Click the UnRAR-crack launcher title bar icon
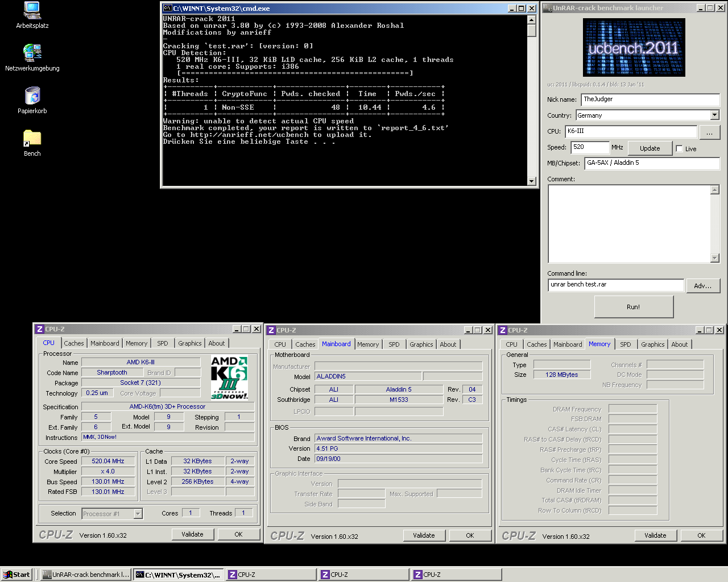This screenshot has height=582, width=728. [x=548, y=8]
